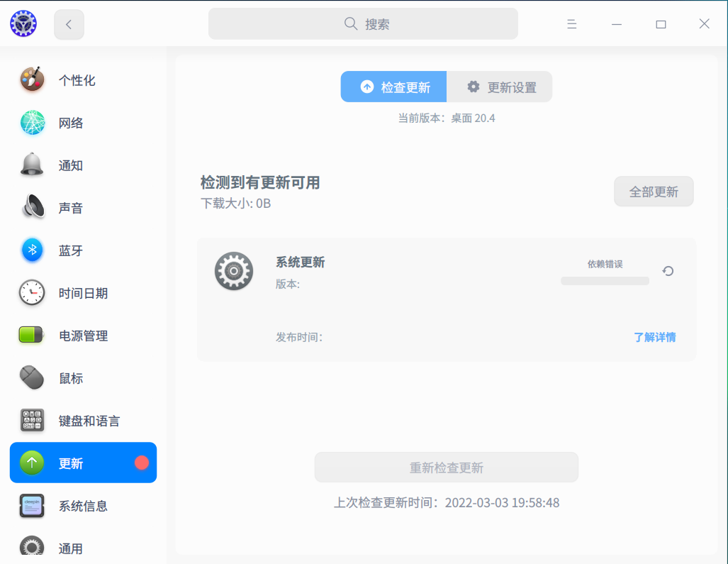Click the update download progress bar
Screen dimensions: 728x564
(605, 280)
